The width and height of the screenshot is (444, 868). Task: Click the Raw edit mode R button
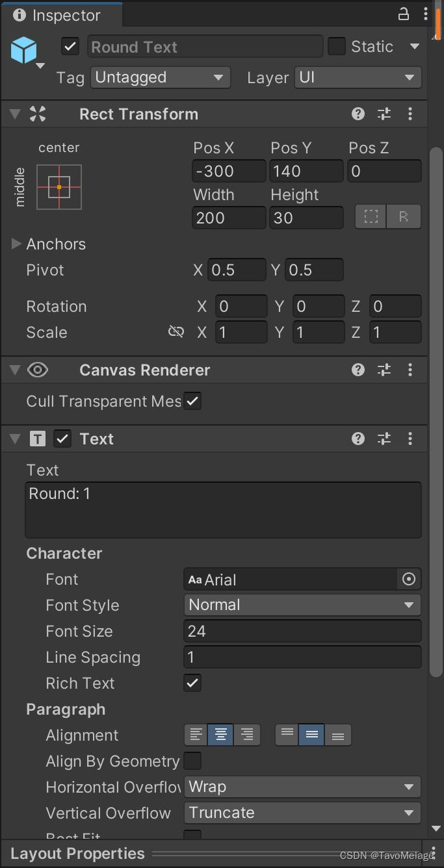[404, 218]
